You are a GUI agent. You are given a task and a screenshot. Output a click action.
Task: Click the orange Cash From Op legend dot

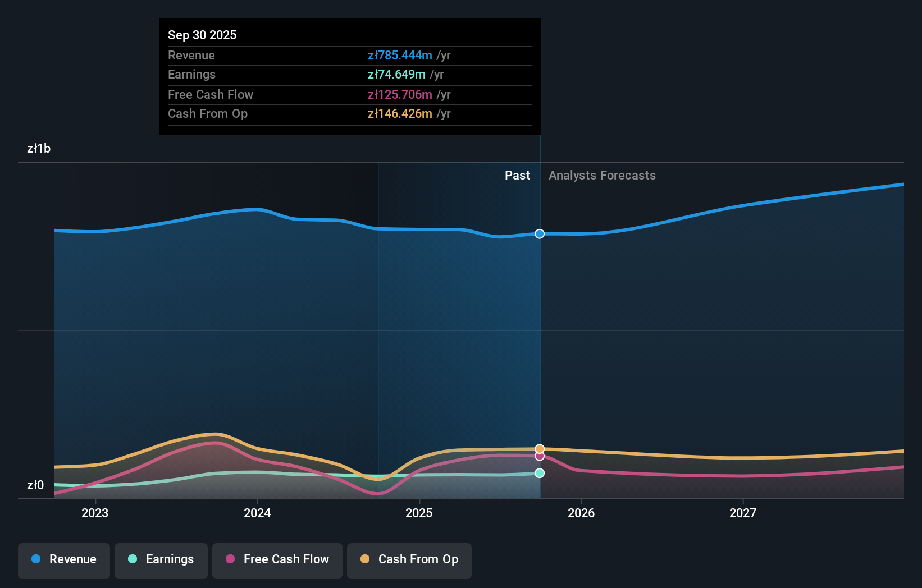pyautogui.click(x=365, y=559)
